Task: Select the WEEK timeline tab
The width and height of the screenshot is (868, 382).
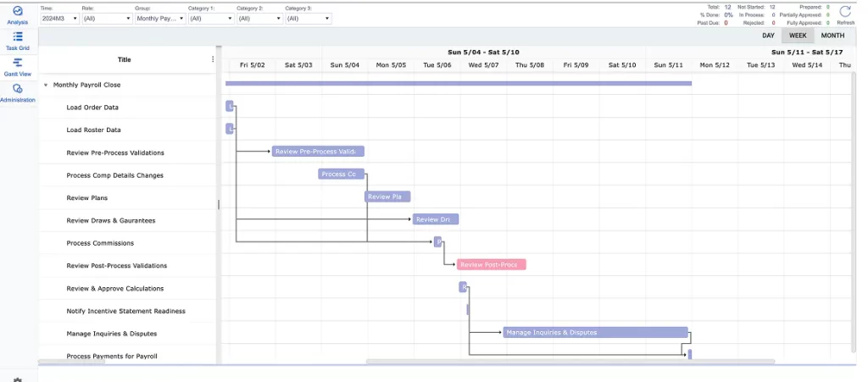Action: (x=798, y=36)
